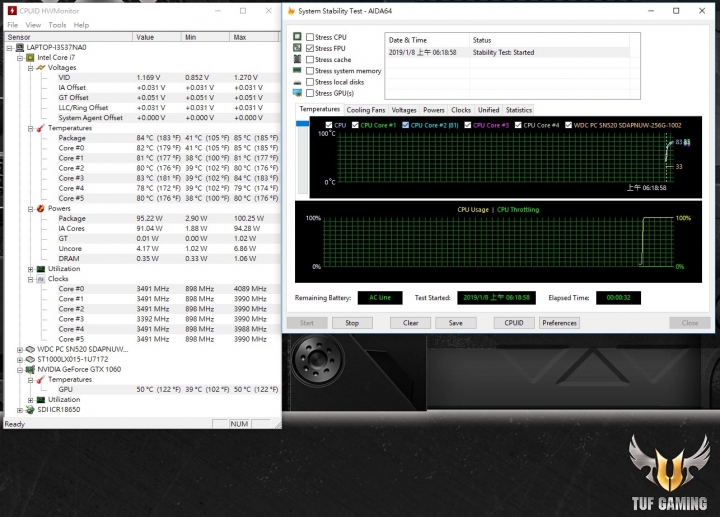Click the Utilization icon under Intel Core i7
Image resolution: width=720 pixels, height=517 pixels.
[41, 269]
